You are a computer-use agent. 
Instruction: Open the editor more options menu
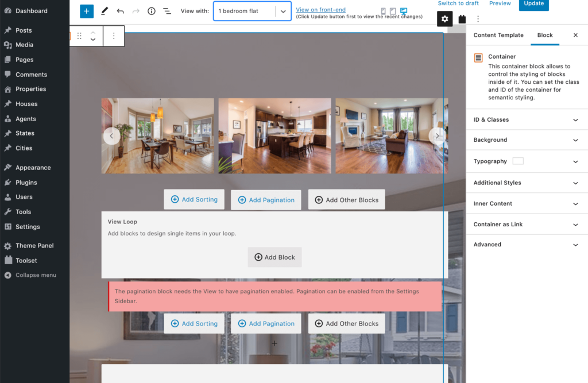point(478,19)
